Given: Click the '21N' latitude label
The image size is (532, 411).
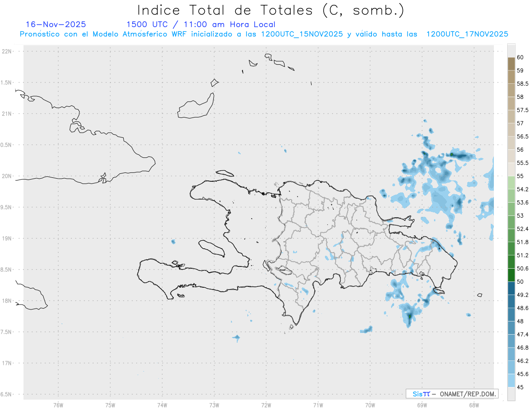Looking at the screenshot, I should 7,114.
